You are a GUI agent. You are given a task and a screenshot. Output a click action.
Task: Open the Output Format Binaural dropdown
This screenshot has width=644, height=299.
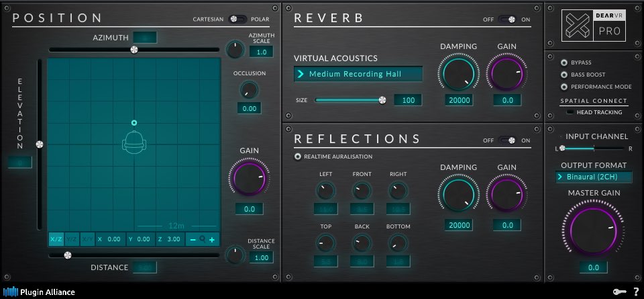(594, 177)
